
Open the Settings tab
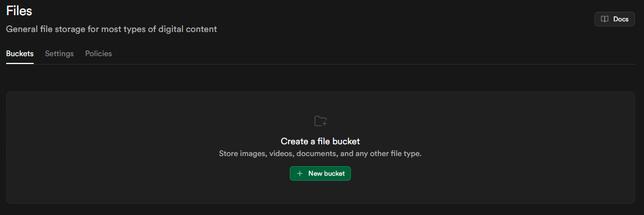tap(60, 54)
